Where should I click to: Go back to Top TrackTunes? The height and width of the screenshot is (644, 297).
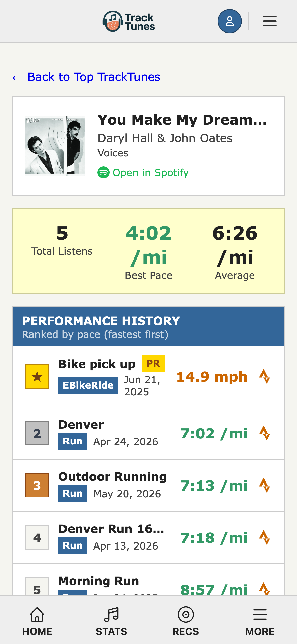pyautogui.click(x=86, y=77)
